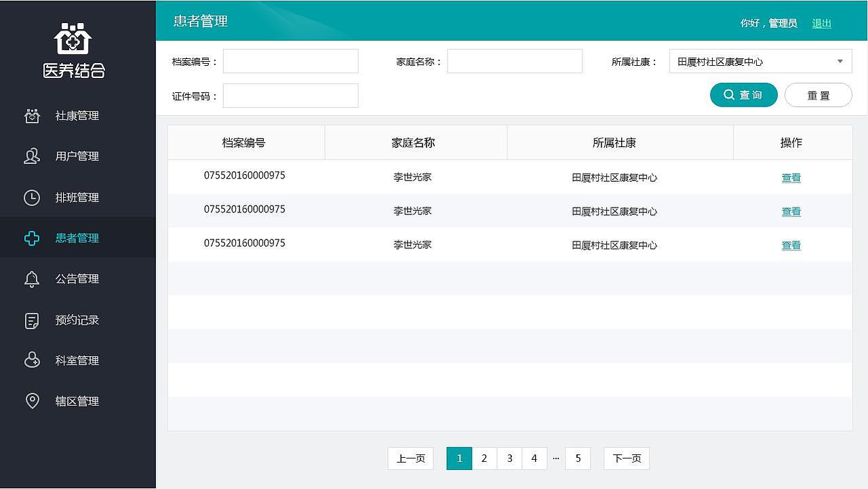Navigate to 科室管理
868x489 pixels.
78,360
